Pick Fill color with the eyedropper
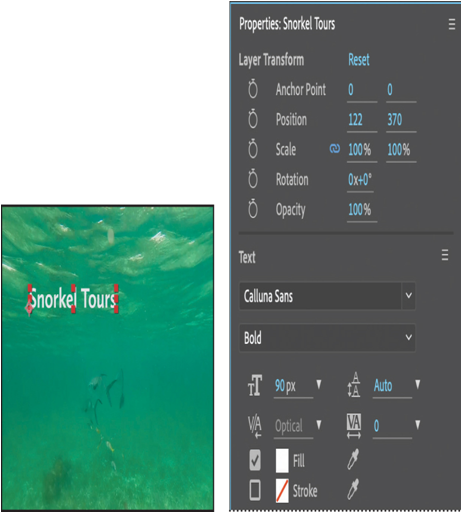 tap(353, 459)
